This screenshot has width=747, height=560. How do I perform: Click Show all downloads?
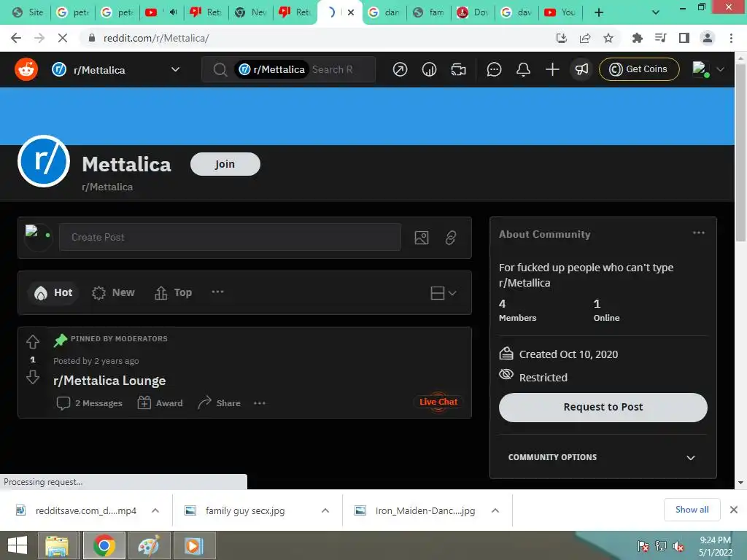point(692,510)
